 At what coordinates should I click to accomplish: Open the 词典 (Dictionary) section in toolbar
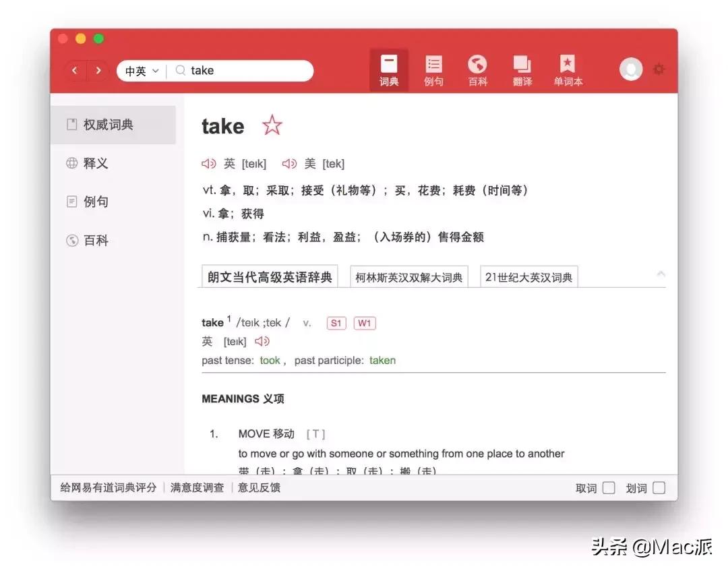click(389, 69)
